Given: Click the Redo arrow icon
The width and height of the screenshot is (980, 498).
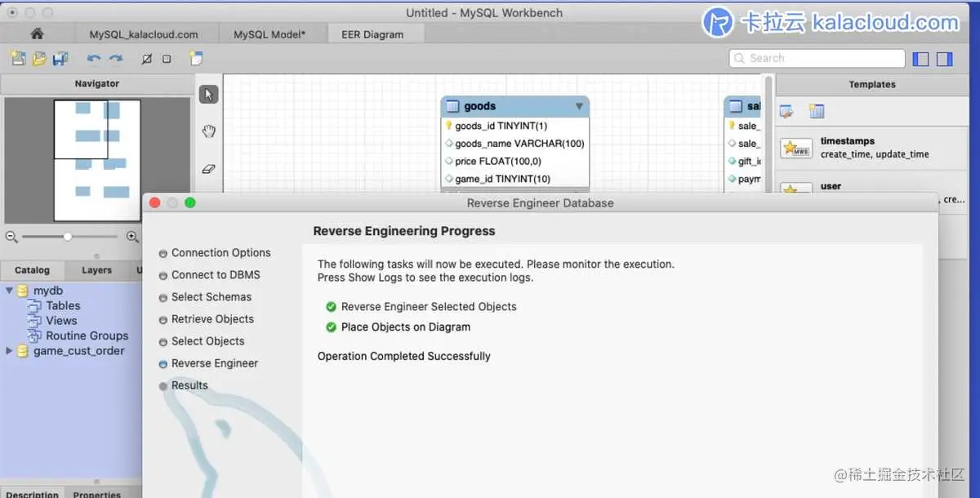Looking at the screenshot, I should pos(116,59).
